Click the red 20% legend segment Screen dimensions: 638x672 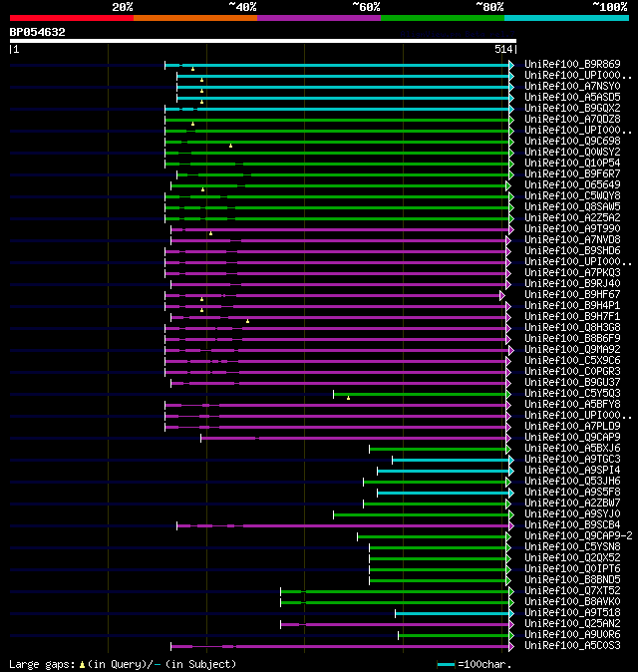72,18
